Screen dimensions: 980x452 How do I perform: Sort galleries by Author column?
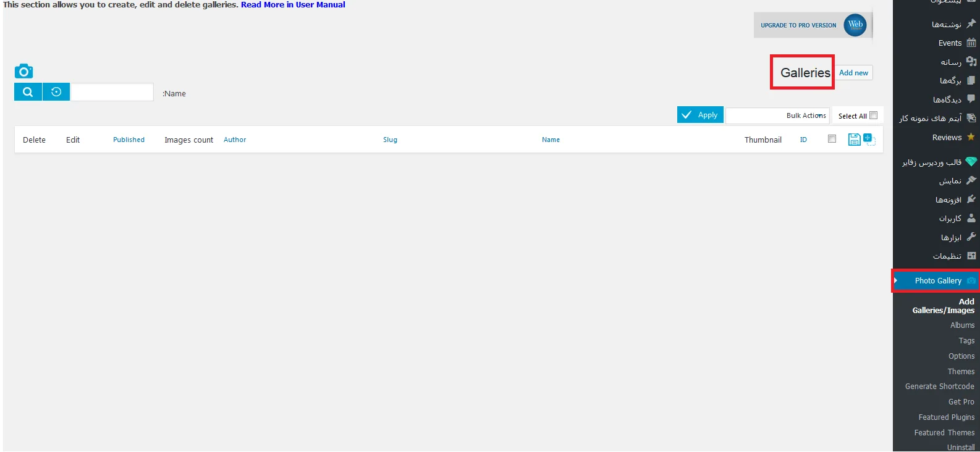click(235, 140)
